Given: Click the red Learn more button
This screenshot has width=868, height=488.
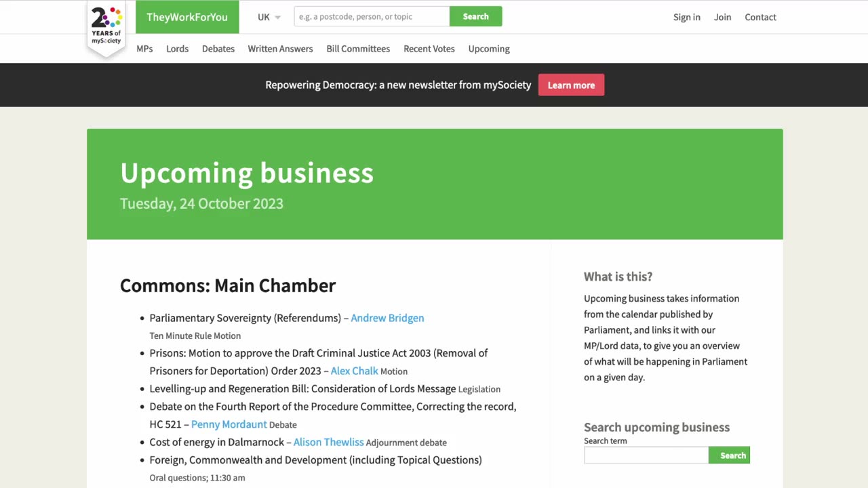Looking at the screenshot, I should click(x=571, y=85).
